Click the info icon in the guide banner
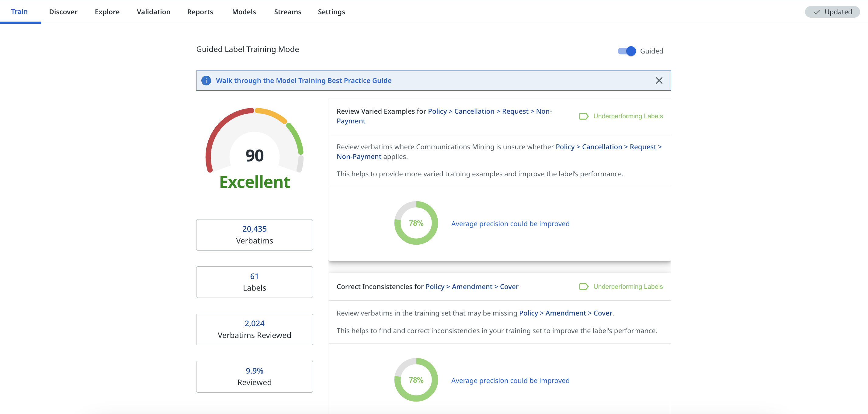The width and height of the screenshot is (868, 414). tap(206, 81)
